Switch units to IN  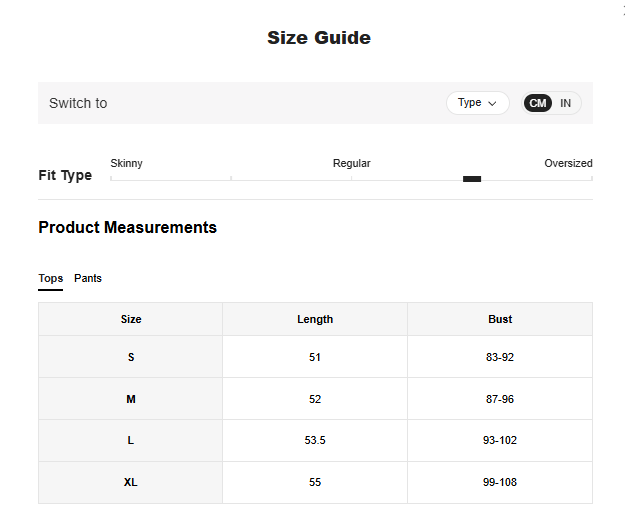click(565, 103)
